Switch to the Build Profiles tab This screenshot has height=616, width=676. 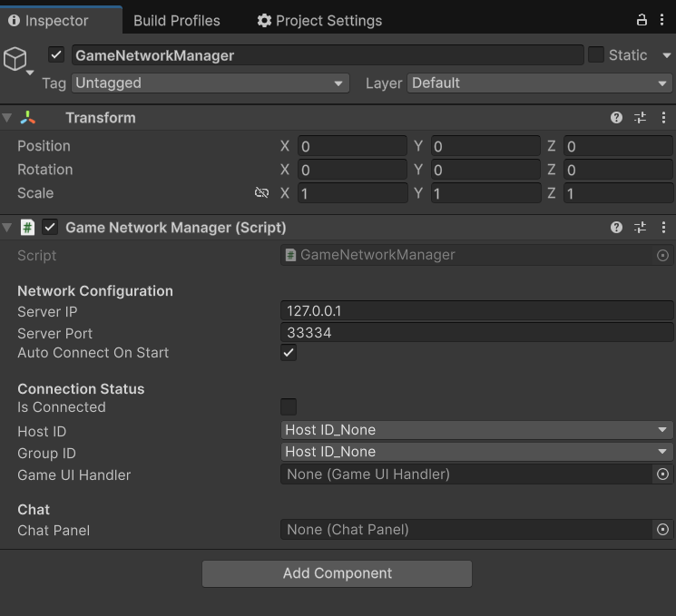[177, 20]
